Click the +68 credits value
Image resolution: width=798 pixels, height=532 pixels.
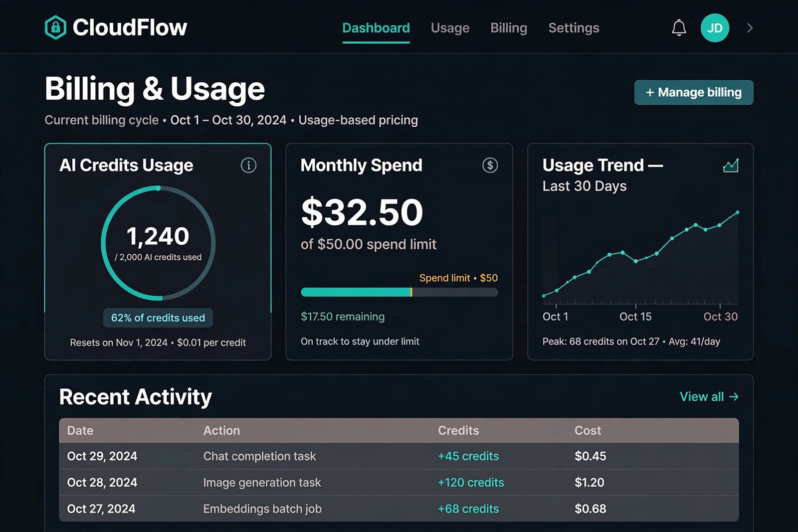[468, 509]
